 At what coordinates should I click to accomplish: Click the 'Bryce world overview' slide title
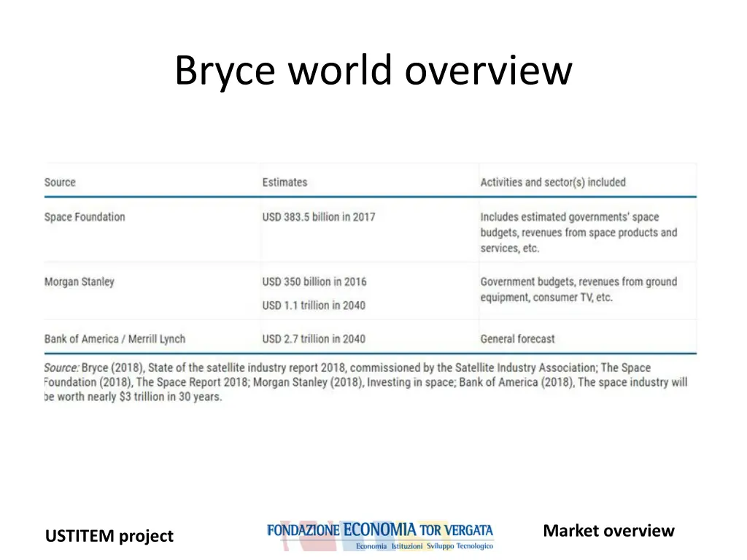[373, 71]
